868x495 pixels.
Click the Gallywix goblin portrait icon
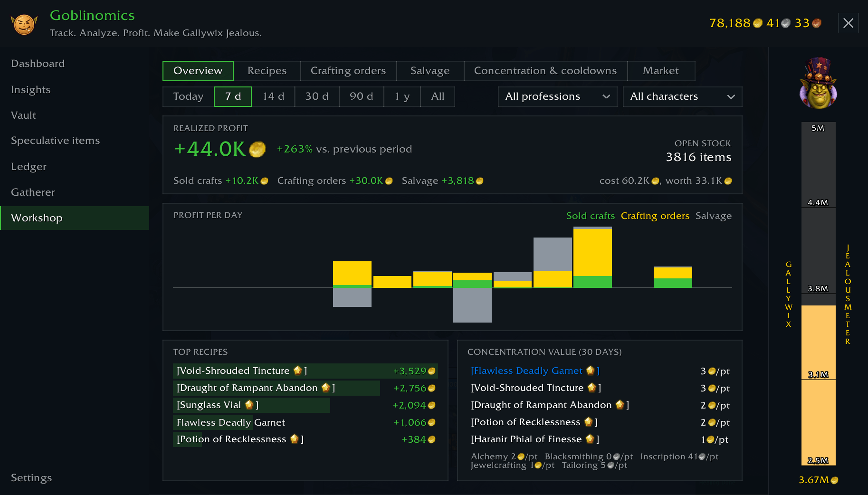pyautogui.click(x=818, y=84)
